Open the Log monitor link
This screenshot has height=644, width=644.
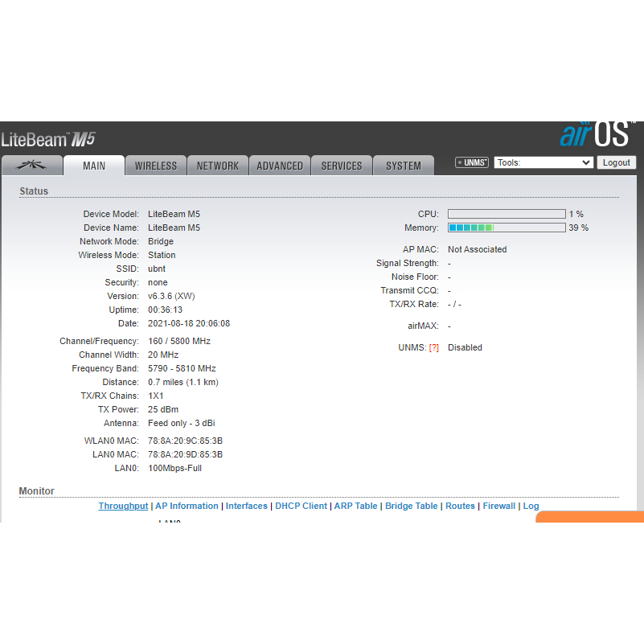tap(531, 506)
